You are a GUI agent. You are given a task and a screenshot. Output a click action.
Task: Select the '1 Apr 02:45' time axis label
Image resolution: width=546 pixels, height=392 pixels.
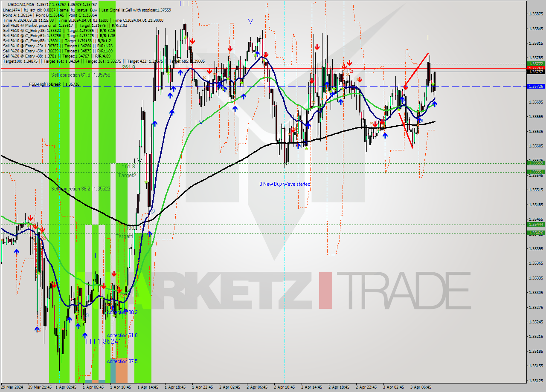click(x=66, y=387)
